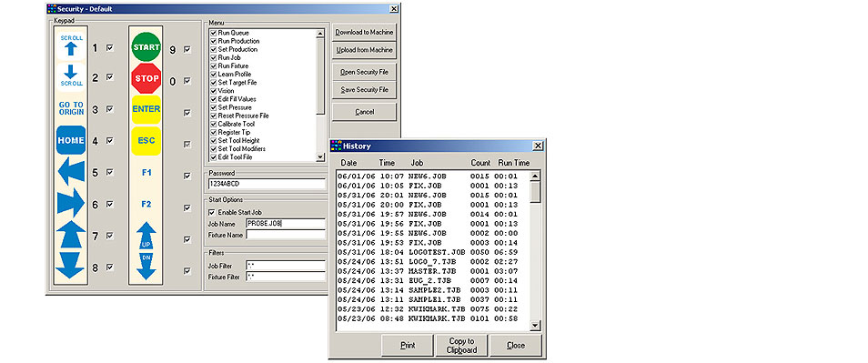
Task: Click the yellow ENTER keypad key
Action: [146, 109]
